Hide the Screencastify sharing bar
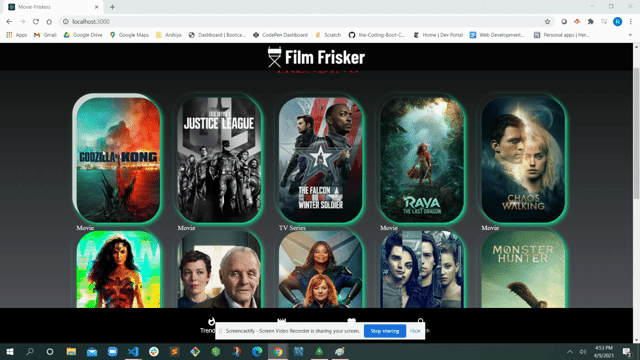This screenshot has height=360, width=640. click(415, 331)
